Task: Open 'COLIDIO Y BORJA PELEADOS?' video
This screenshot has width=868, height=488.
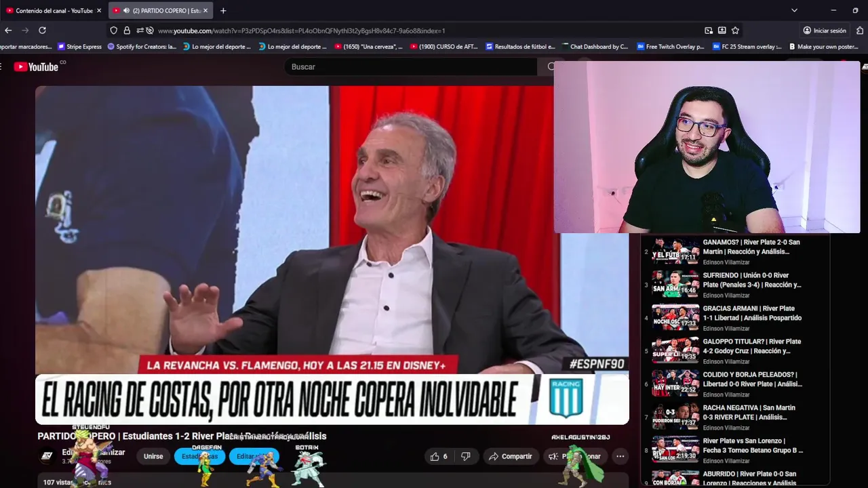Action: pyautogui.click(x=752, y=379)
